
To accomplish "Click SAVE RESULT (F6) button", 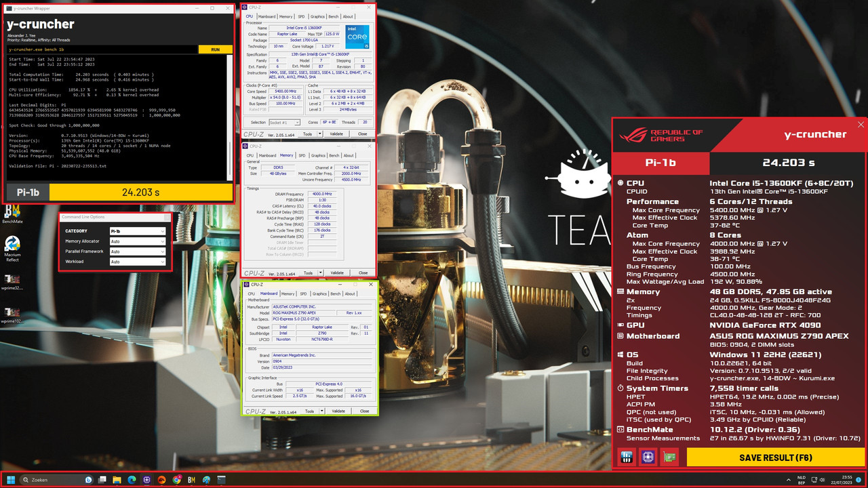I will [776, 457].
